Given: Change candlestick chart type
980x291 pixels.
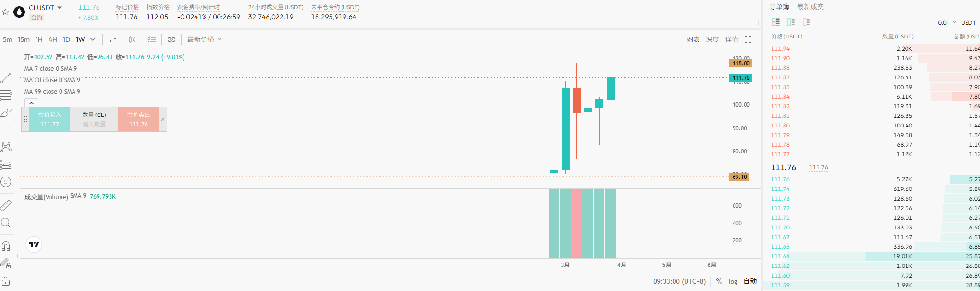Looking at the screenshot, I should tap(132, 39).
